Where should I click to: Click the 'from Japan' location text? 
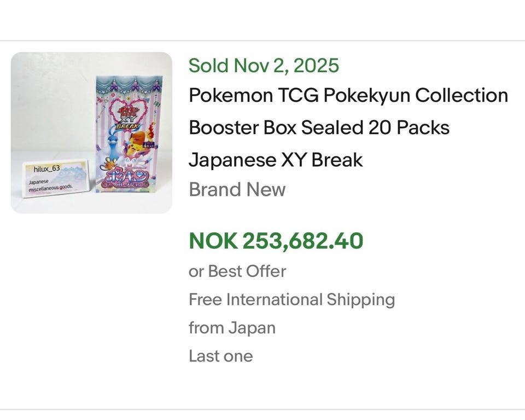[232, 328]
